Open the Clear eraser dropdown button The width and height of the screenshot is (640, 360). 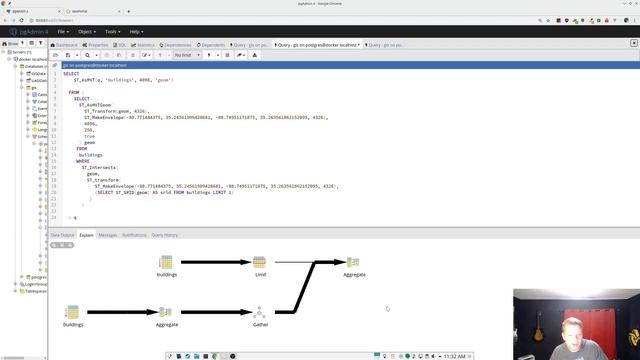241,55
